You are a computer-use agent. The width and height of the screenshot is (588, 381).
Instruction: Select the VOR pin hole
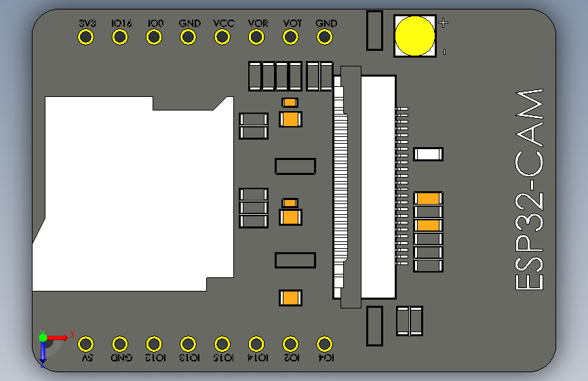(x=256, y=37)
